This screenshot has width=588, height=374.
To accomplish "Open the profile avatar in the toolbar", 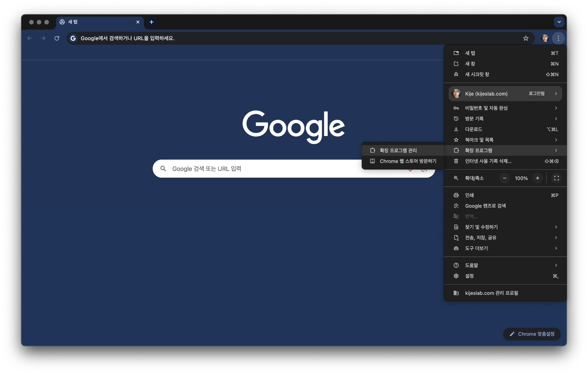I will pyautogui.click(x=545, y=38).
